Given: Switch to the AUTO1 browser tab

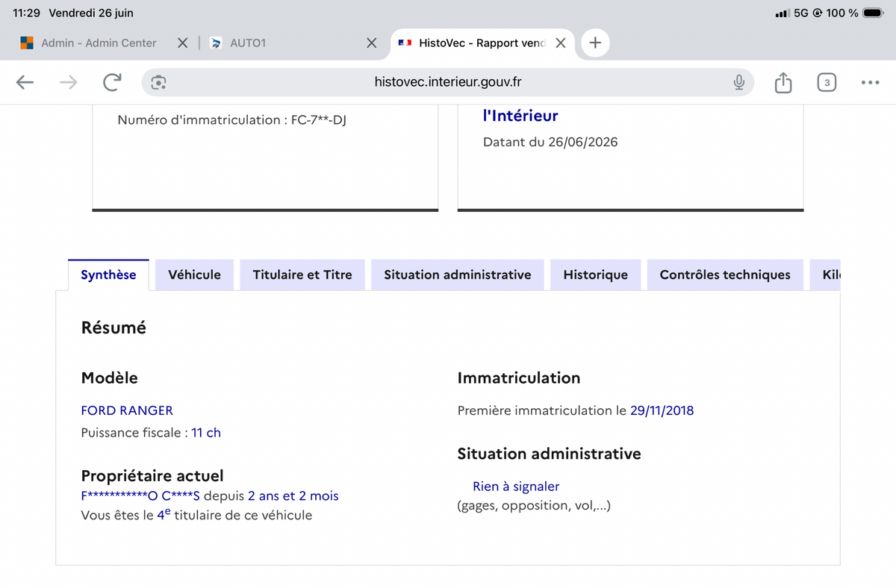Looking at the screenshot, I should click(x=284, y=43).
